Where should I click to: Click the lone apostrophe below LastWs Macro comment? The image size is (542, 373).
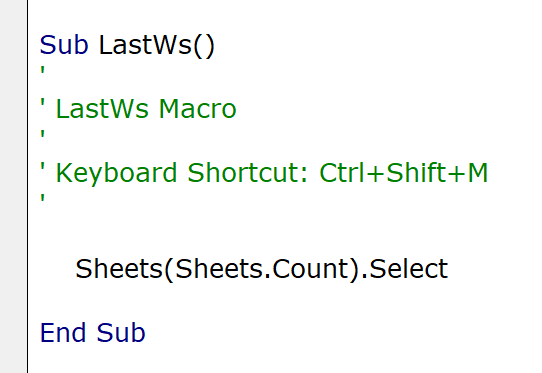(43, 135)
